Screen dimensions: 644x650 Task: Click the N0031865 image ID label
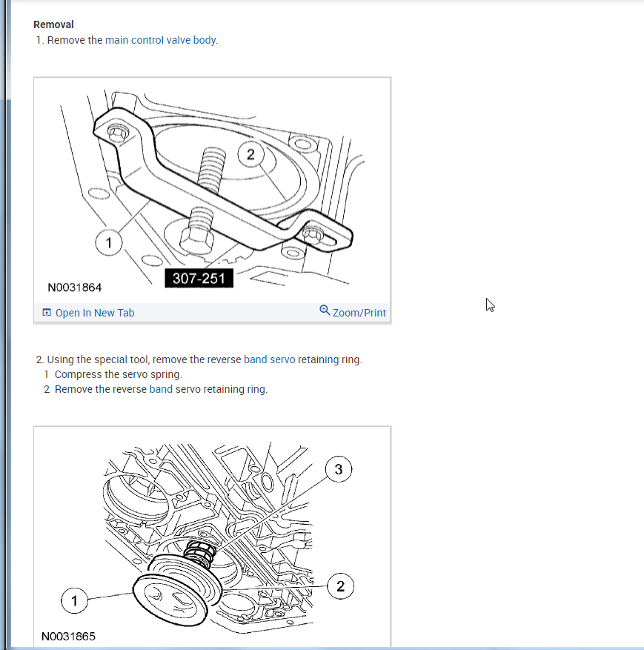click(68, 637)
